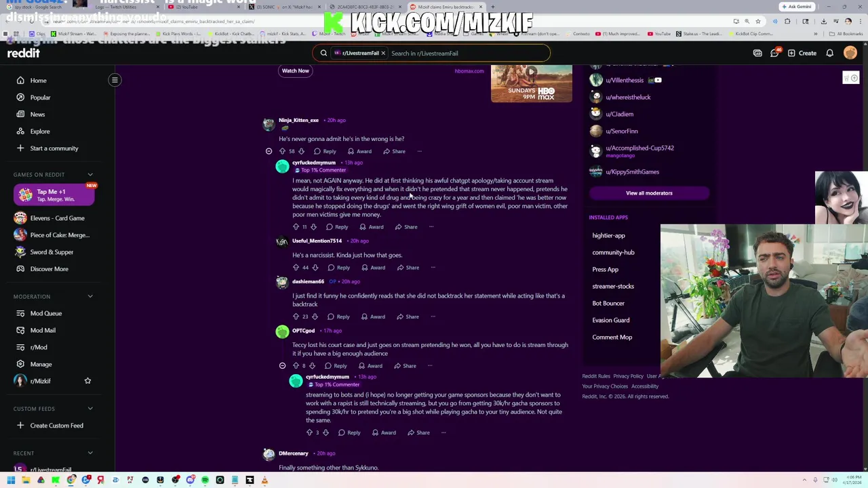This screenshot has height=488, width=868.
Task: Remove r/LivestreamFail search filter chip
Action: tap(382, 53)
